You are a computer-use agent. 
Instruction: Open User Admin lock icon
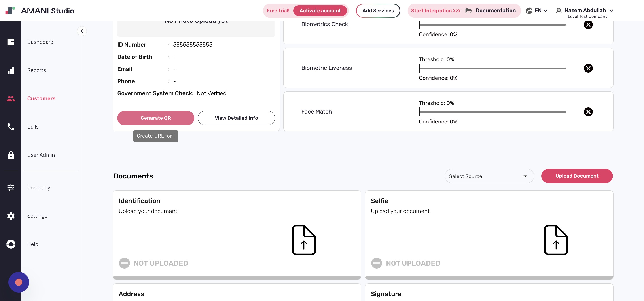click(11, 155)
